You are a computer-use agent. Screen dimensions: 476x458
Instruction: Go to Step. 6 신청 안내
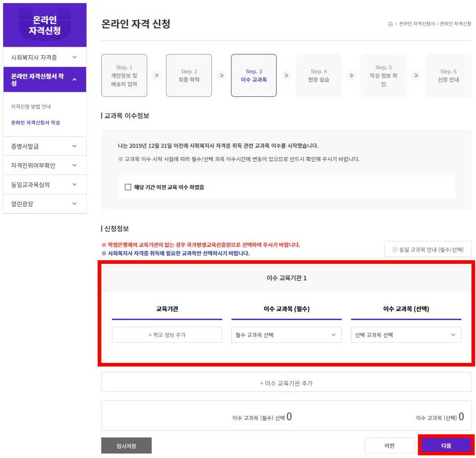pyautogui.click(x=448, y=75)
